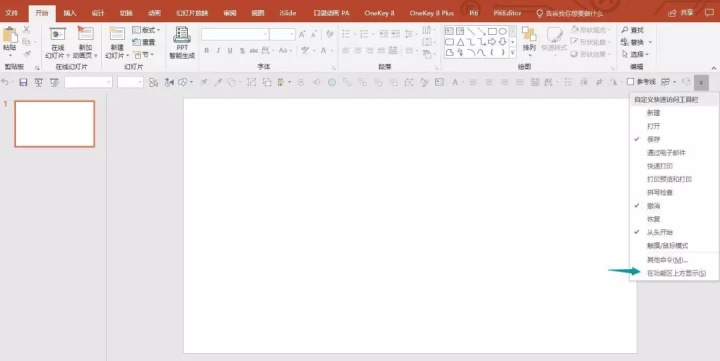720x361 pixels.
Task: Toggle Underline formatting (U)
Action: tap(230, 51)
